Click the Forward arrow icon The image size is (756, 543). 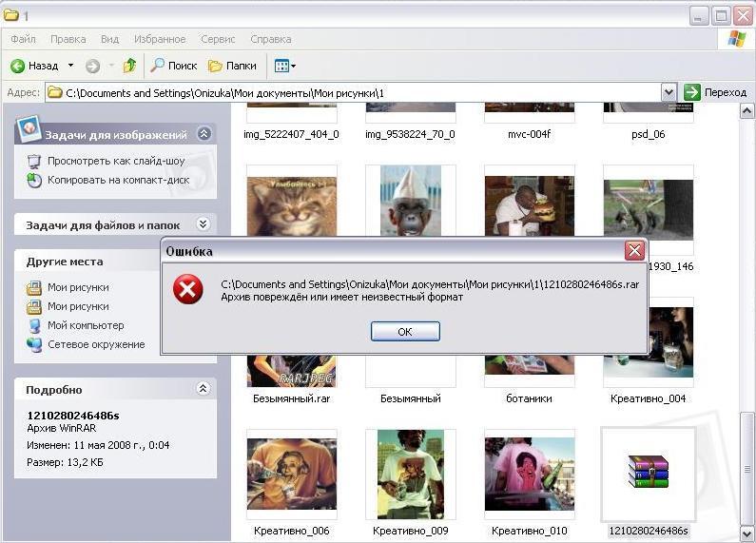(x=92, y=66)
